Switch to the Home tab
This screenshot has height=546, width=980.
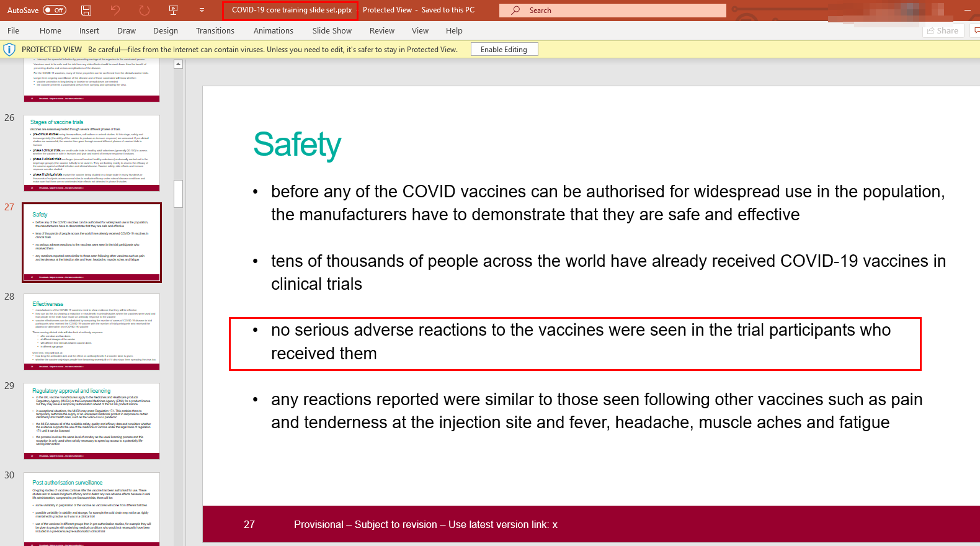tap(50, 30)
